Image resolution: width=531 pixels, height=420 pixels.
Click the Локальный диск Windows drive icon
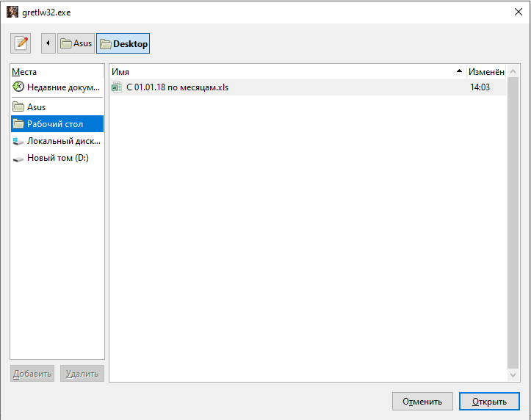coord(18,141)
